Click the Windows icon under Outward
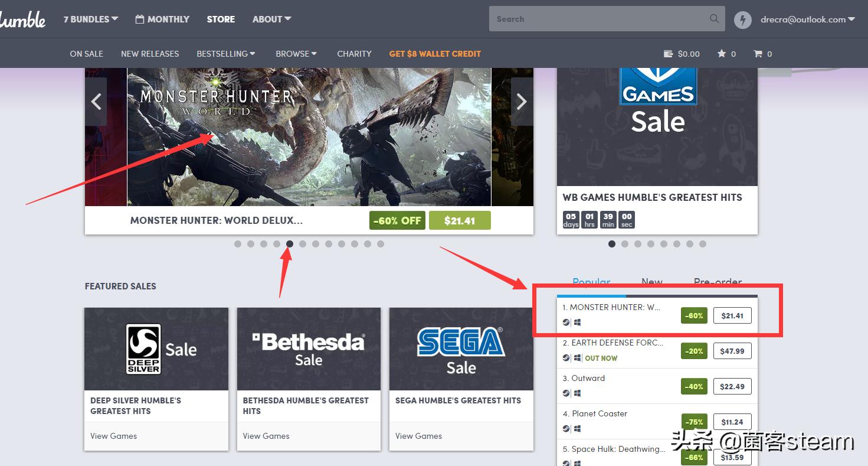The width and height of the screenshot is (868, 466). 578,393
